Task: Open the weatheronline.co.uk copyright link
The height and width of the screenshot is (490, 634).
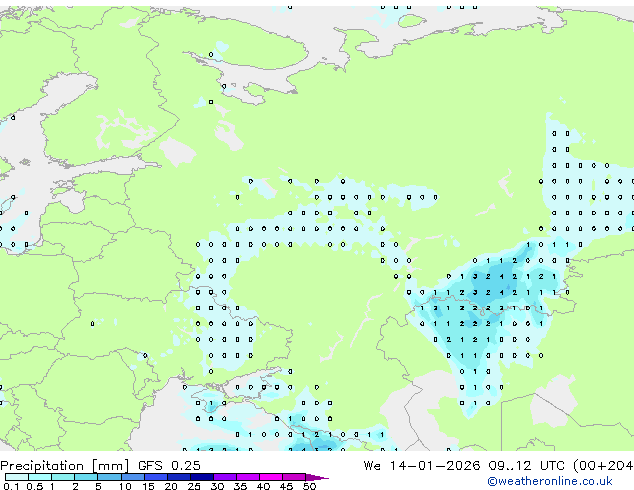Action: point(549,481)
